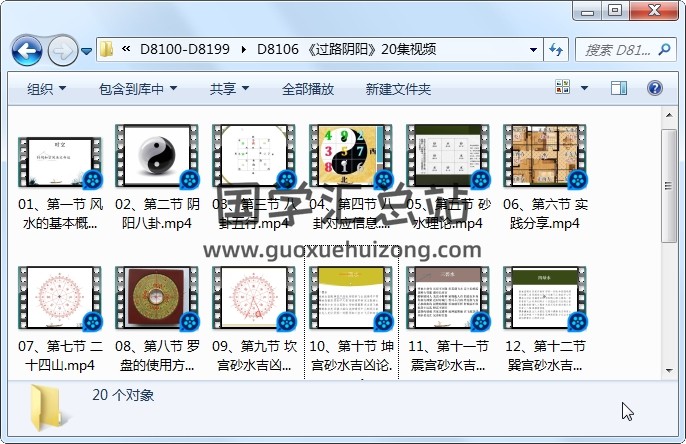
Task: Open the 共享 menu
Action: tap(228, 89)
